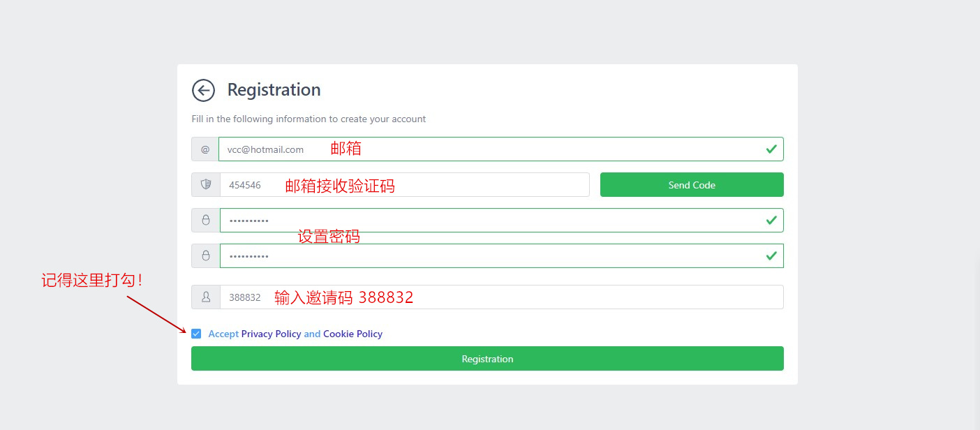Open the Privacy Policy link

click(x=270, y=334)
